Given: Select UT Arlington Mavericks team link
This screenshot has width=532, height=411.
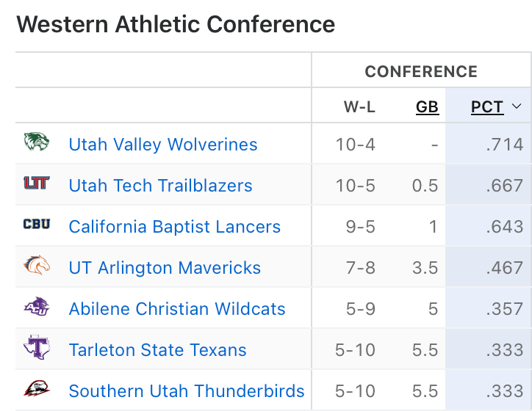Looking at the screenshot, I should coord(165,268).
